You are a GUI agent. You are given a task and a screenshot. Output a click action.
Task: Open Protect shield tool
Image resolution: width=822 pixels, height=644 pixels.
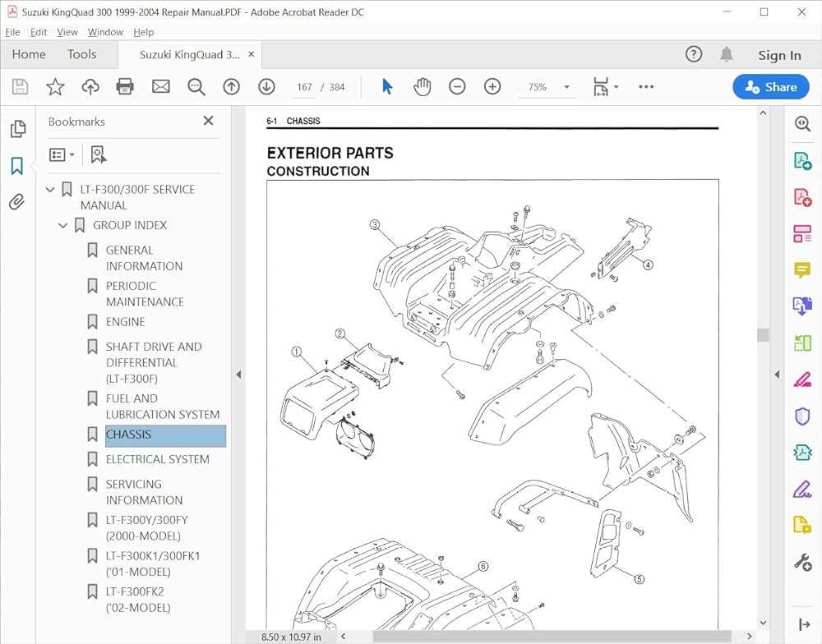[x=802, y=416]
